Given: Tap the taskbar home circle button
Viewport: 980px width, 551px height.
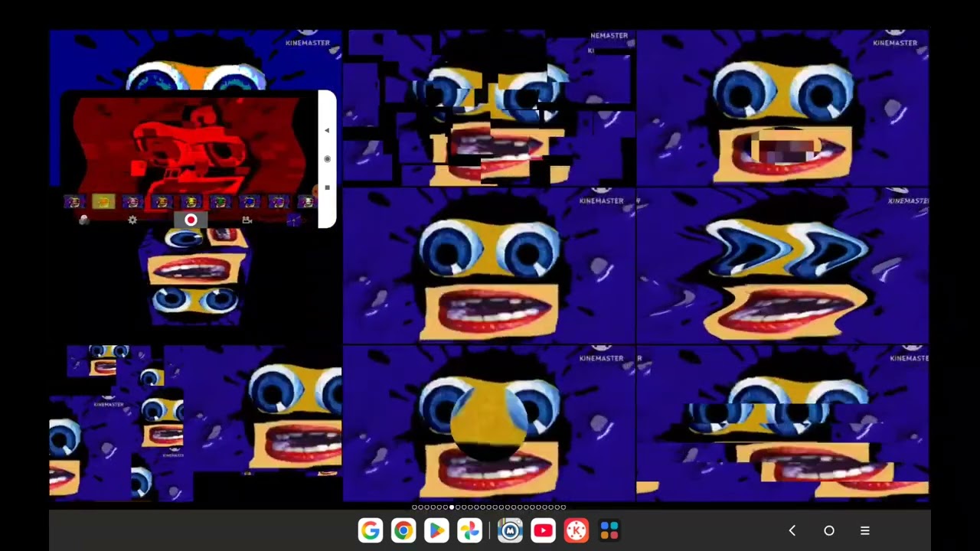Looking at the screenshot, I should tap(829, 530).
